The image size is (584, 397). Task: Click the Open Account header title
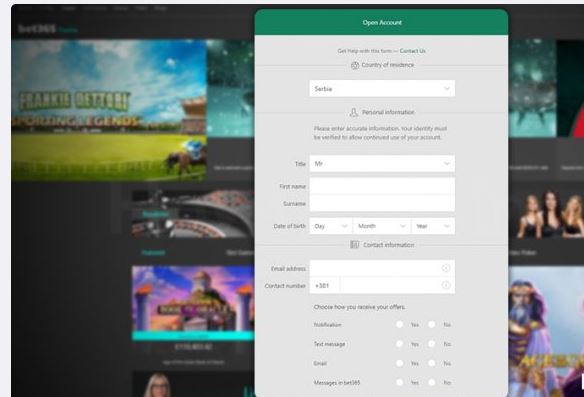(382, 22)
